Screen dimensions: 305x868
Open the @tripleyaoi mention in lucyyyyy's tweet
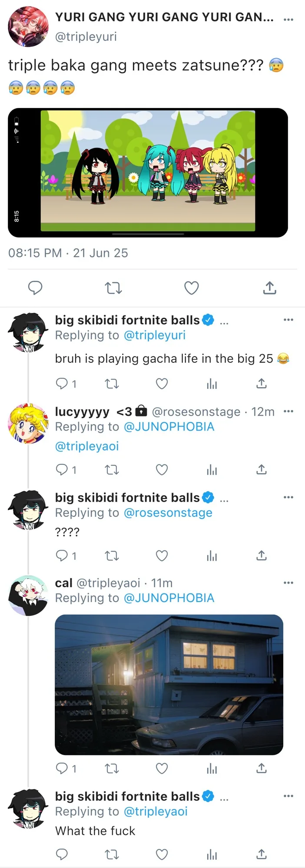87,446
